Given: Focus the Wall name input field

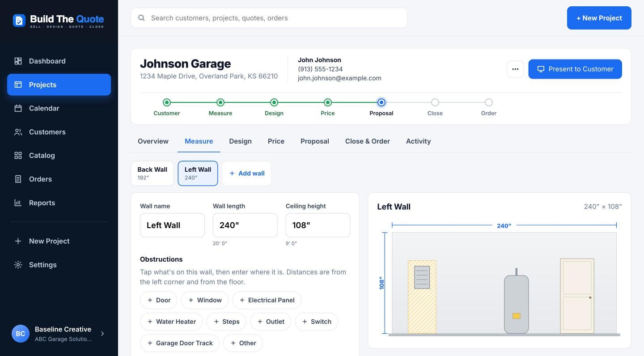Looking at the screenshot, I should 172,225.
